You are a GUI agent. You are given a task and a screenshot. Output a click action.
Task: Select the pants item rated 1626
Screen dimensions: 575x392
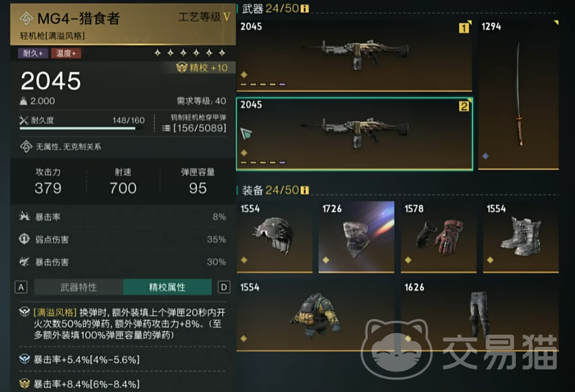pos(479,315)
